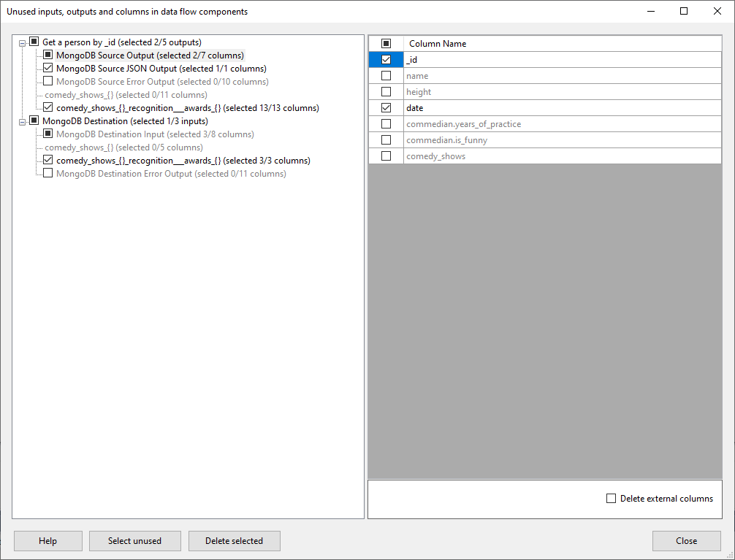The height and width of the screenshot is (560, 735).
Task: Close the window with X
Action: (717, 11)
